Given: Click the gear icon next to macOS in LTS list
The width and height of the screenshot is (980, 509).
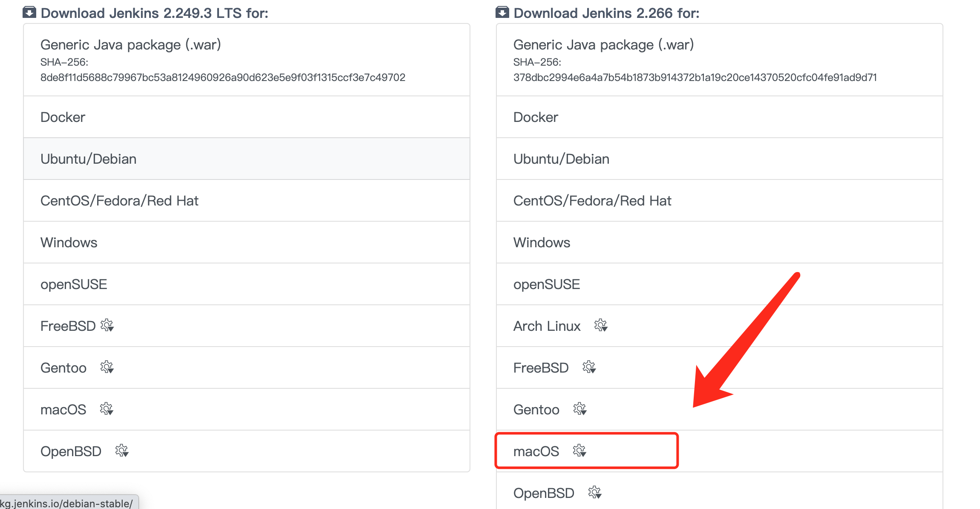Looking at the screenshot, I should pos(107,409).
